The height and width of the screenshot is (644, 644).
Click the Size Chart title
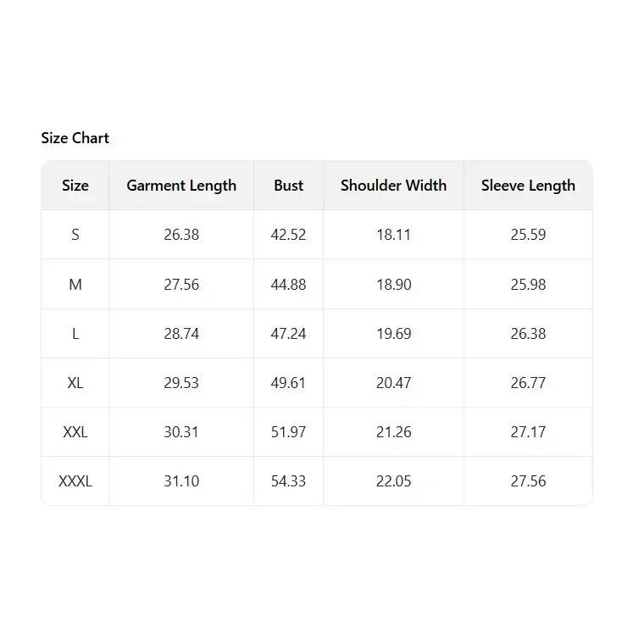75,138
